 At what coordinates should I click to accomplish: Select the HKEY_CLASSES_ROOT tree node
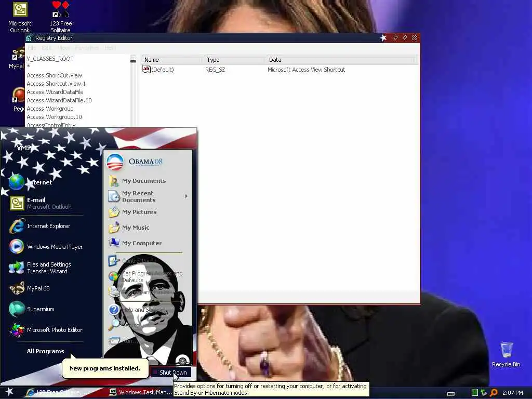(50, 59)
